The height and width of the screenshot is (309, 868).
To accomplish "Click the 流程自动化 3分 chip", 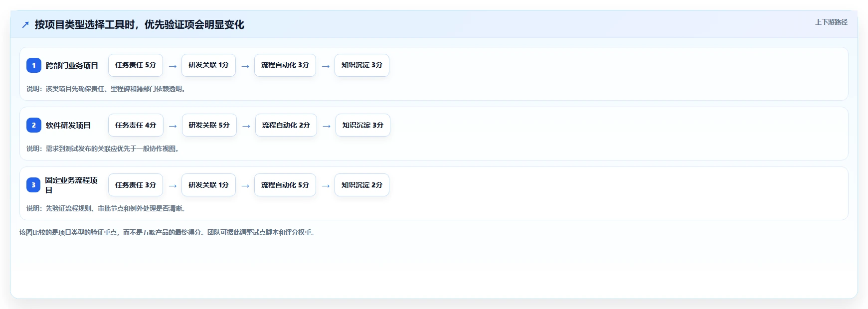I will click(x=285, y=65).
